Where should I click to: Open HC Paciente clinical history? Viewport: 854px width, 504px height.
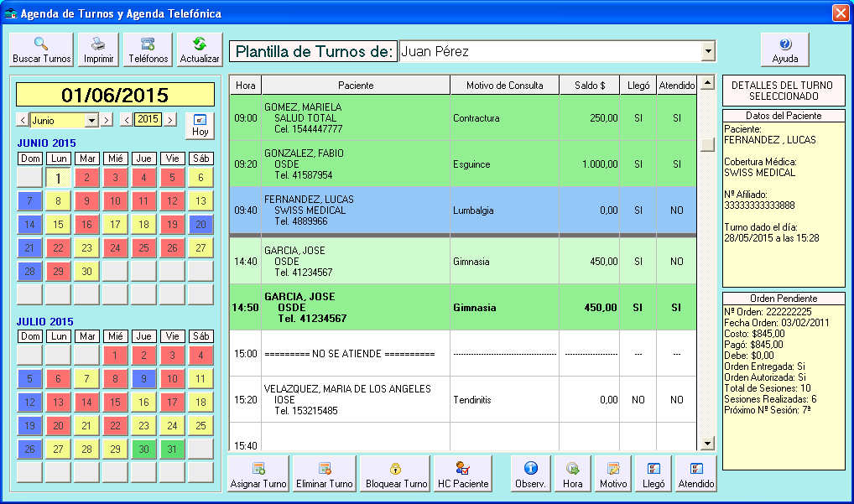(462, 475)
